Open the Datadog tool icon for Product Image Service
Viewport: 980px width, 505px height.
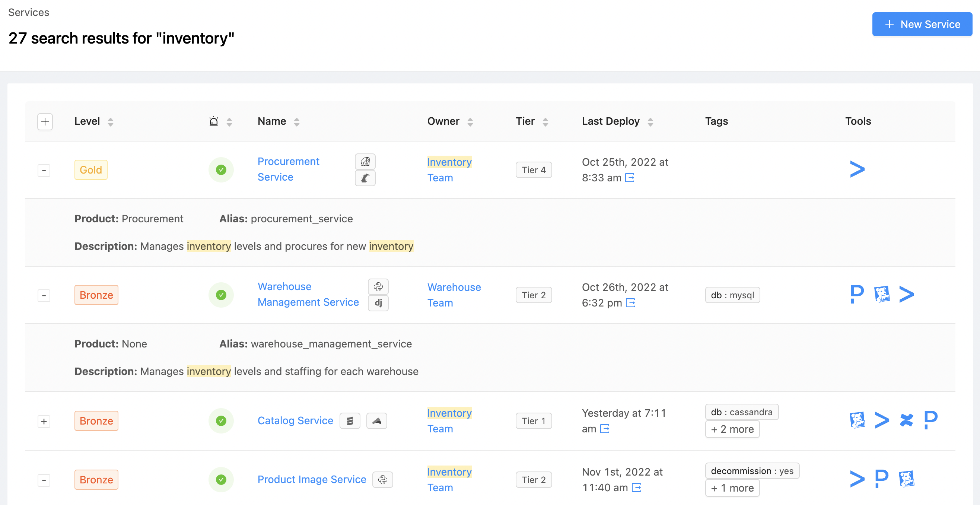[906, 479]
